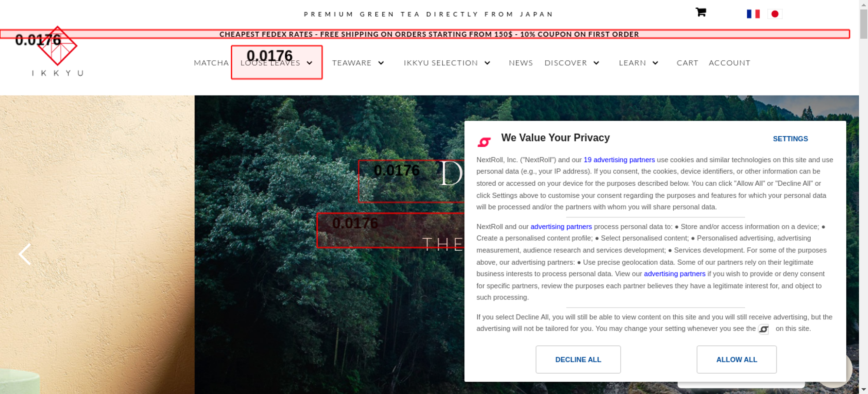Switch to French language flag
868x394 pixels.
pyautogui.click(x=753, y=14)
